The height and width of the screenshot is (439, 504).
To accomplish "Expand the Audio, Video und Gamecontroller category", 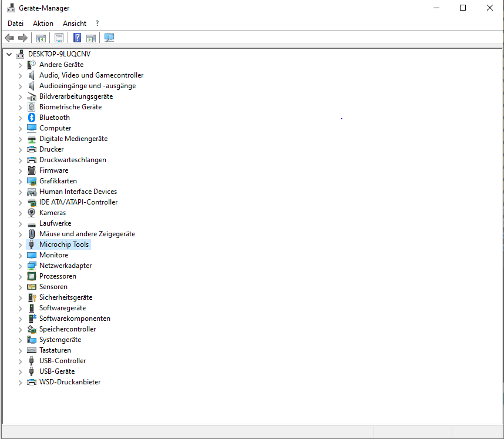I will [20, 76].
